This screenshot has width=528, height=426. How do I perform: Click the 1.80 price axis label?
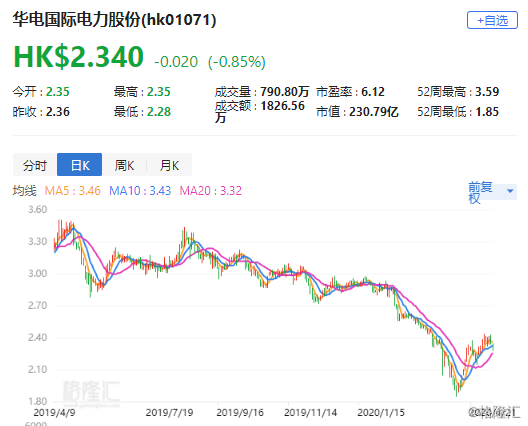[x=37, y=401]
